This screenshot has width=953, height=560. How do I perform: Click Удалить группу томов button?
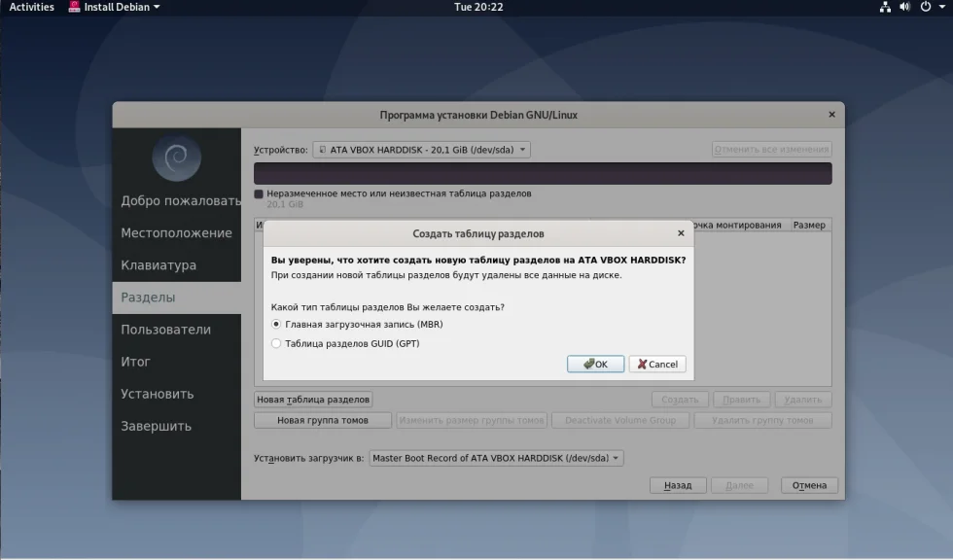pyautogui.click(x=762, y=420)
